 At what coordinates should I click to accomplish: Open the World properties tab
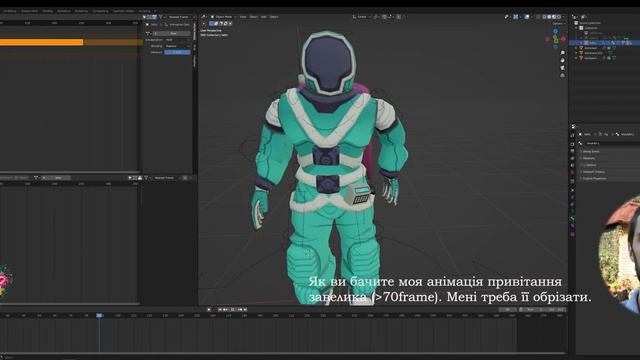(572, 172)
